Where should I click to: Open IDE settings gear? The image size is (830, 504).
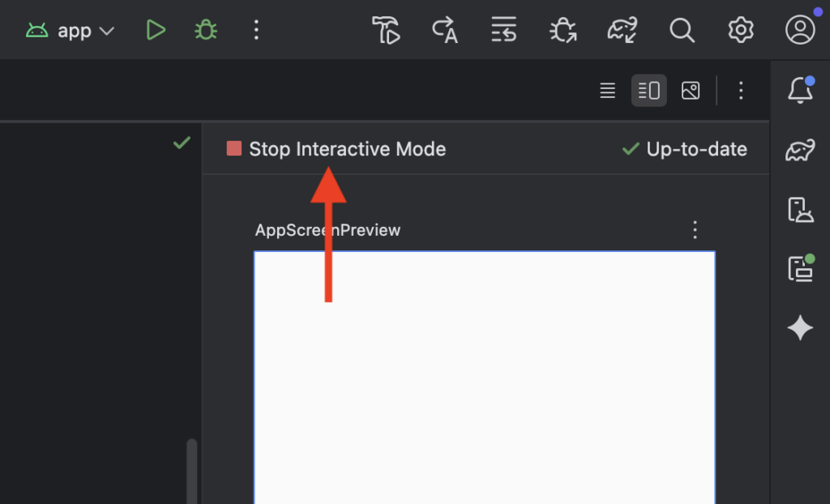pyautogui.click(x=740, y=31)
